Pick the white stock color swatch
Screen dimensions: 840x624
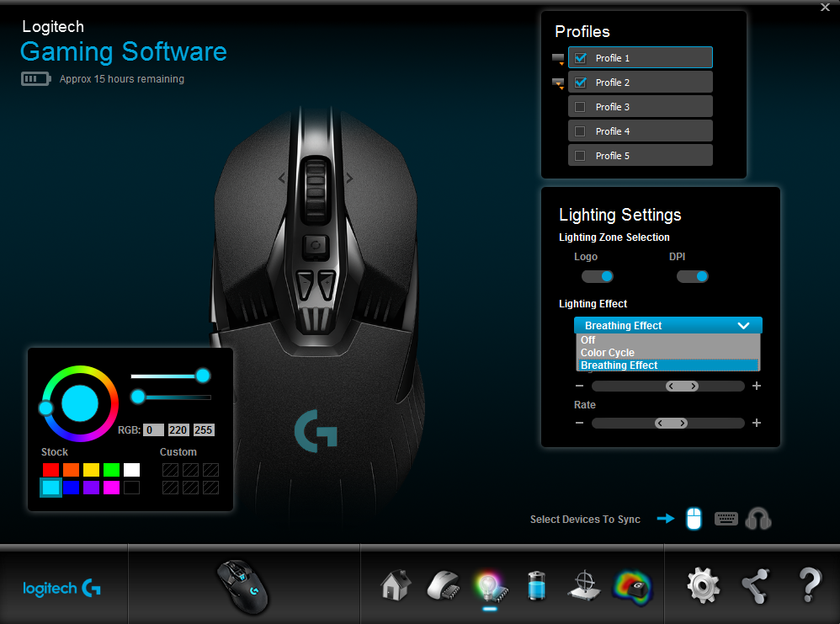click(x=132, y=470)
